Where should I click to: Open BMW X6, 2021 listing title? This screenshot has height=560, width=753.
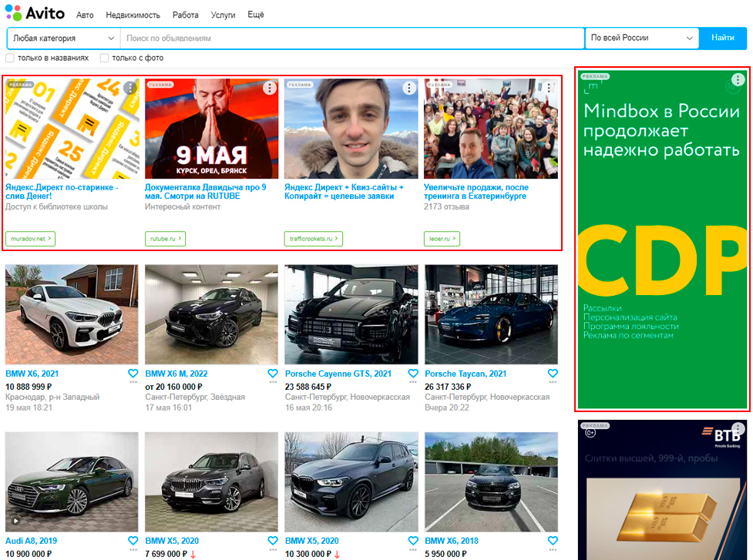click(32, 374)
